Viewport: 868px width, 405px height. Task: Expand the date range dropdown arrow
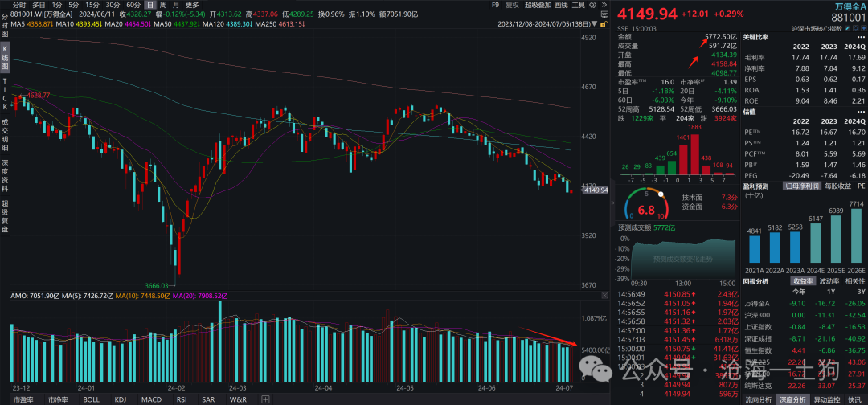click(594, 23)
